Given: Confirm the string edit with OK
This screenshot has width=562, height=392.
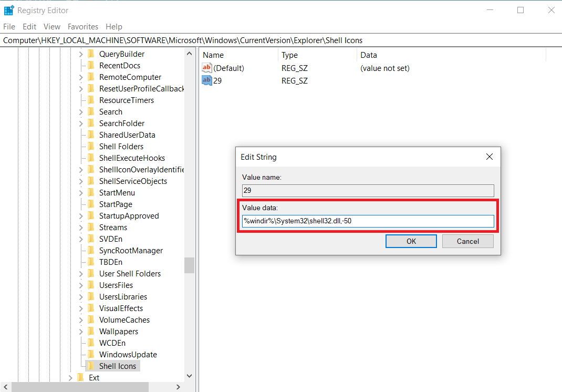Looking at the screenshot, I should [411, 241].
